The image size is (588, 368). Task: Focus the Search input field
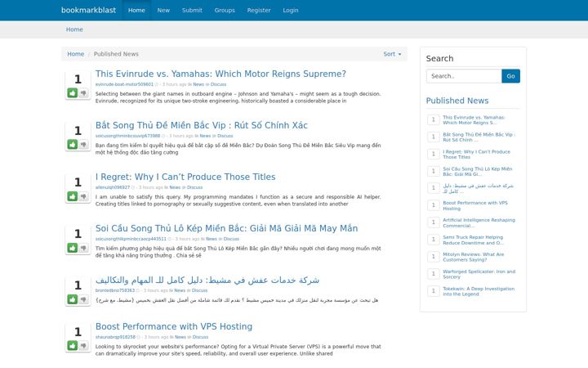click(464, 76)
